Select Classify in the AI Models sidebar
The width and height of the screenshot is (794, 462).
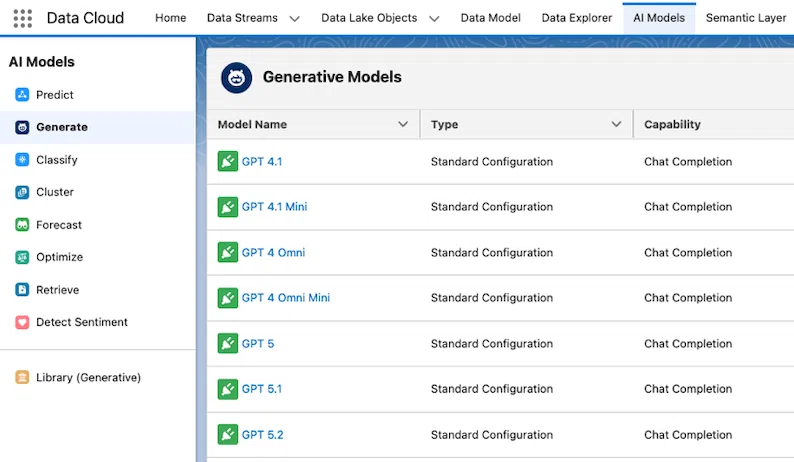click(97, 160)
